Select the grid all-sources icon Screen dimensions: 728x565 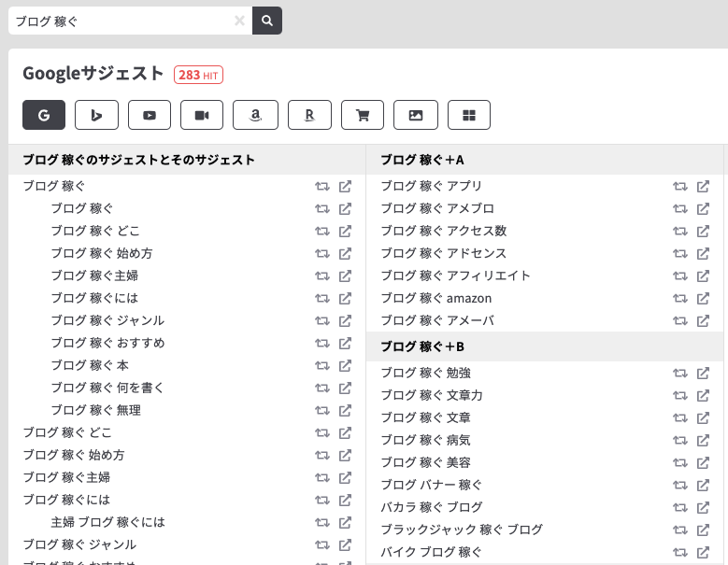point(469,115)
